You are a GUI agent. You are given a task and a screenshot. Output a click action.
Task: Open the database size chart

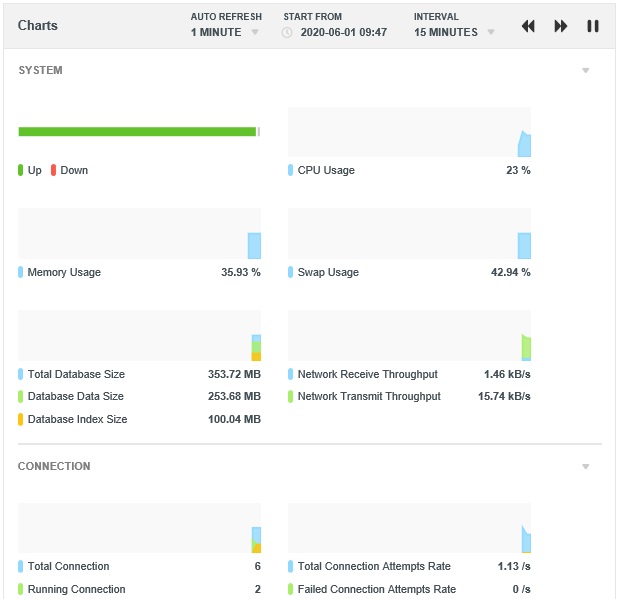140,335
